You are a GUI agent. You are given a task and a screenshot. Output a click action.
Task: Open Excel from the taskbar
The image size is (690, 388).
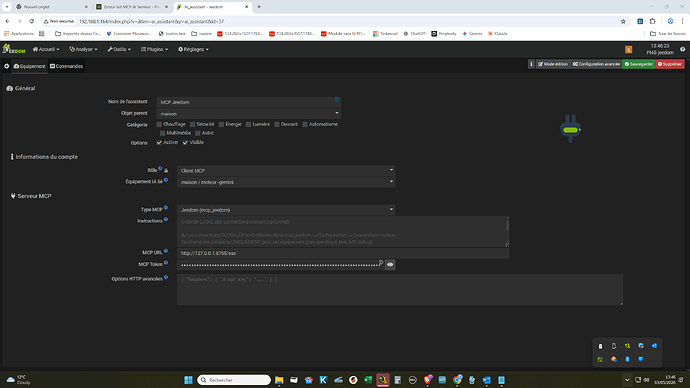(368, 380)
